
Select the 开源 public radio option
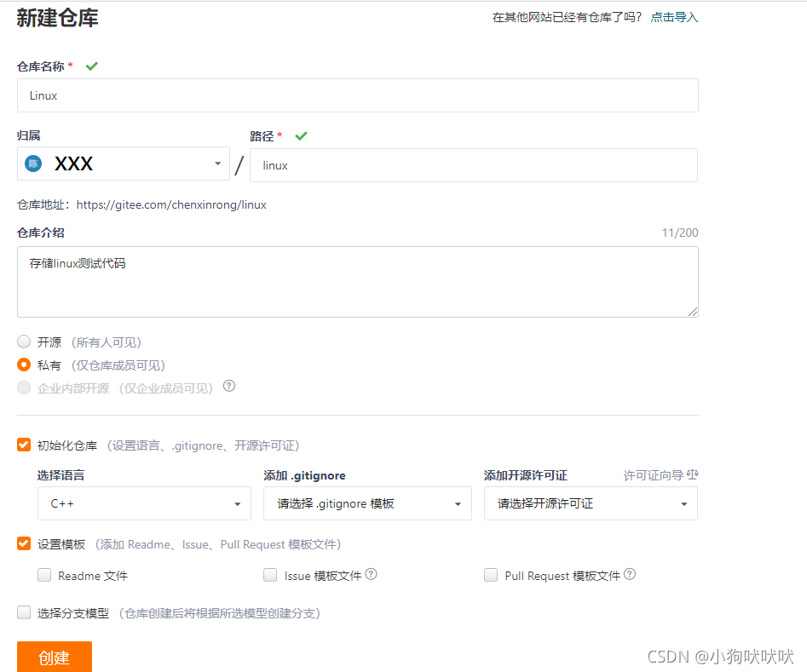(x=24, y=342)
